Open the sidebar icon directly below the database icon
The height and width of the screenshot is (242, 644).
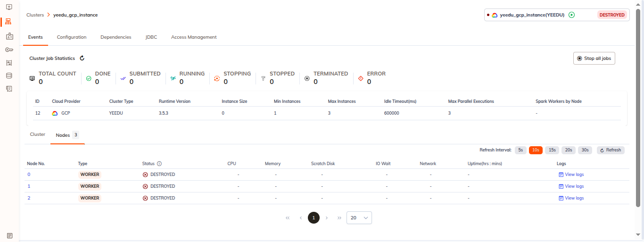tap(9, 89)
